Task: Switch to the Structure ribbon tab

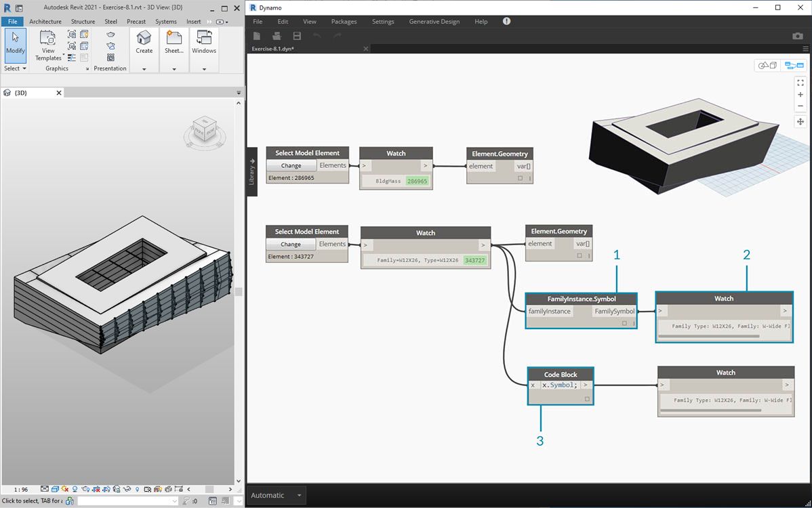Action: pos(83,22)
